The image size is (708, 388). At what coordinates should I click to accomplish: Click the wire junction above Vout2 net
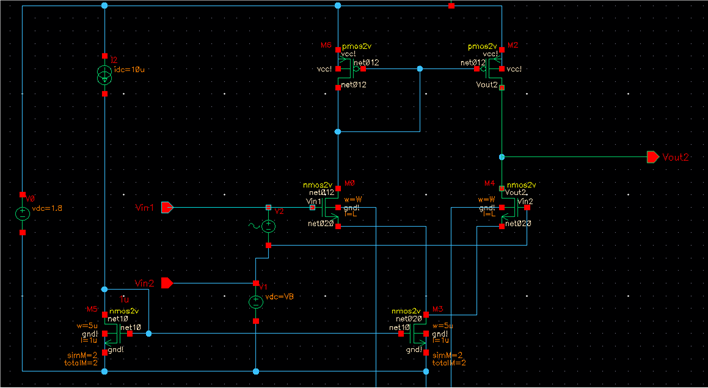[x=502, y=157]
